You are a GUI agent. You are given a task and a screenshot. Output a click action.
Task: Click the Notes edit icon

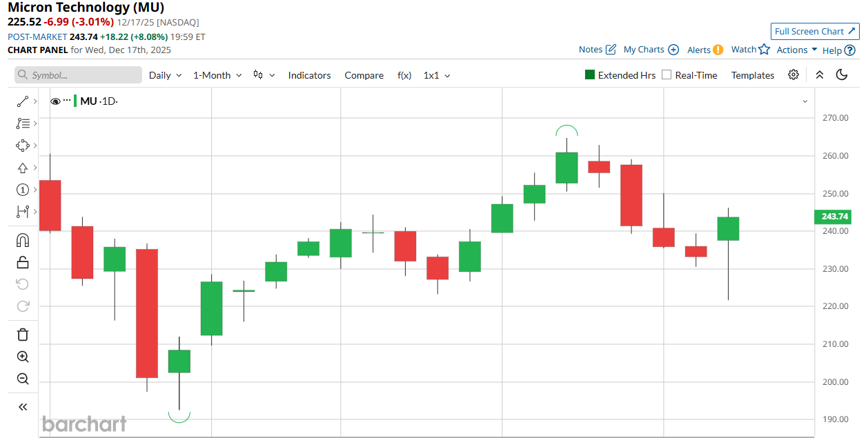pyautogui.click(x=611, y=50)
